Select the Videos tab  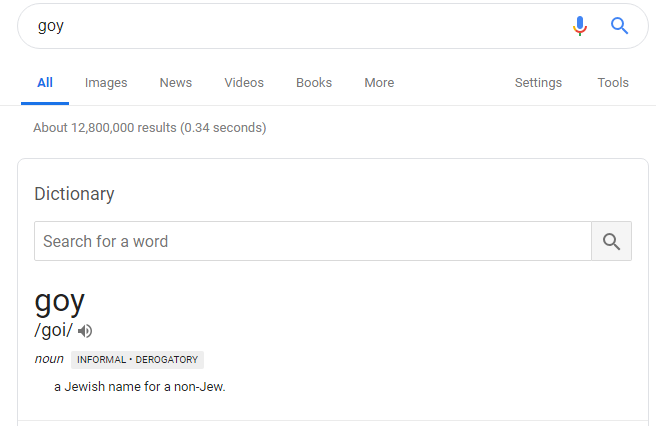[x=244, y=83]
